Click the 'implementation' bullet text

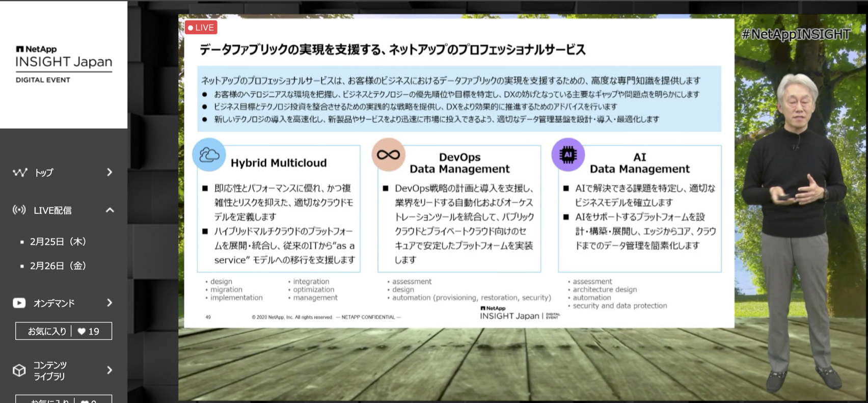tap(236, 298)
